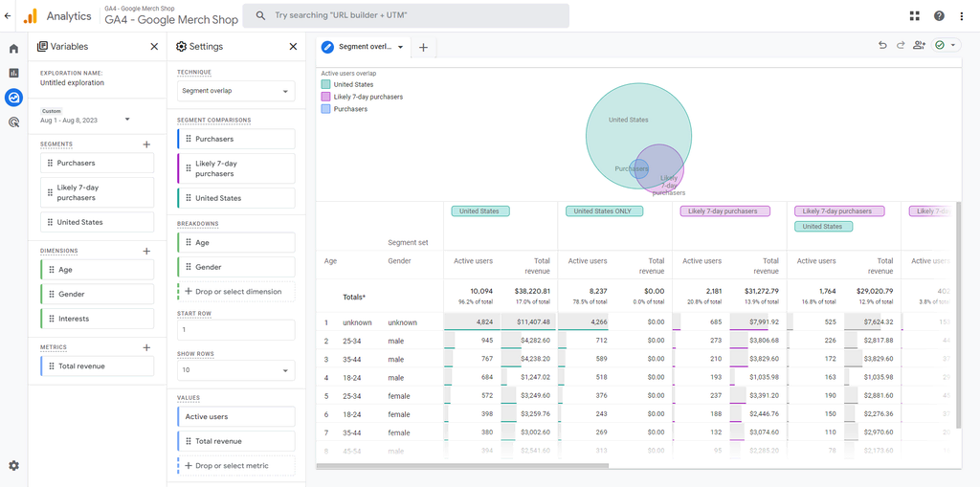Expand the Segment overlap technique dropdown
This screenshot has height=487, width=980.
pyautogui.click(x=235, y=91)
